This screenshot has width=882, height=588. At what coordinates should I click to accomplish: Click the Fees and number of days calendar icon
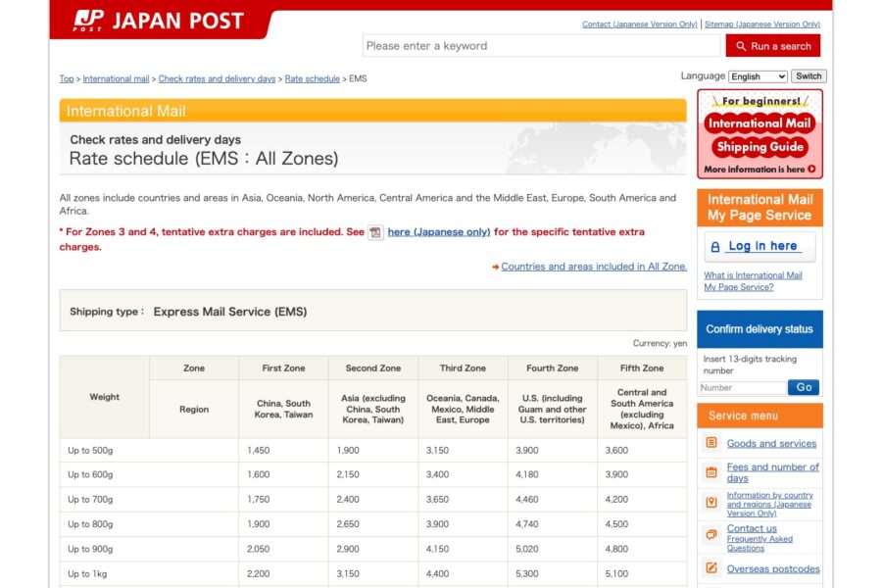coord(711,472)
